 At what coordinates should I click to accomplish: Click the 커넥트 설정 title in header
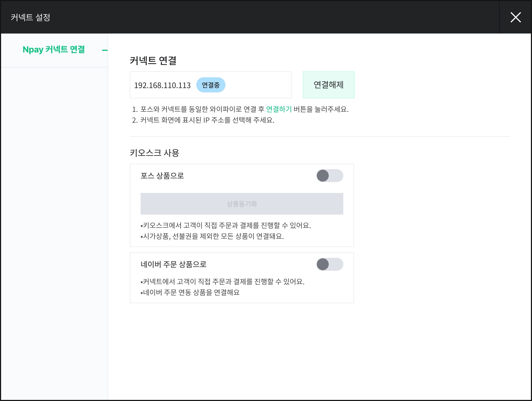30,17
